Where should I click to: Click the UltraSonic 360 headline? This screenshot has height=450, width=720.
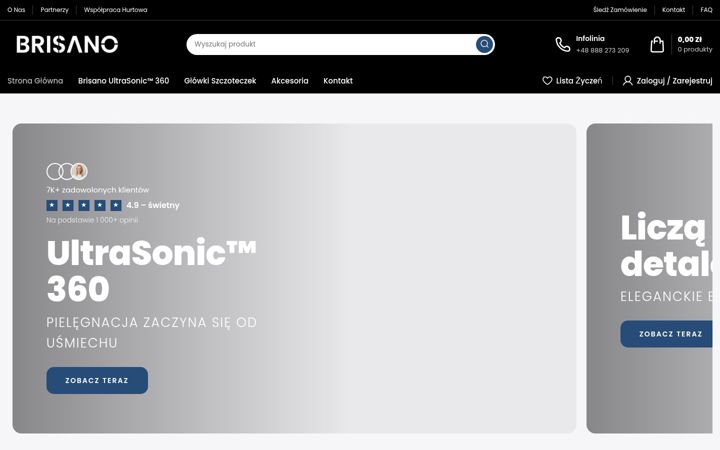(x=152, y=270)
